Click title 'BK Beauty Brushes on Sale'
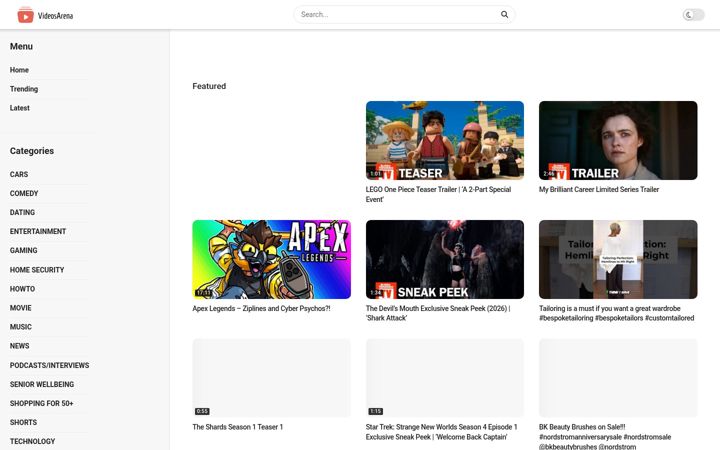The image size is (720, 450). [x=605, y=436]
